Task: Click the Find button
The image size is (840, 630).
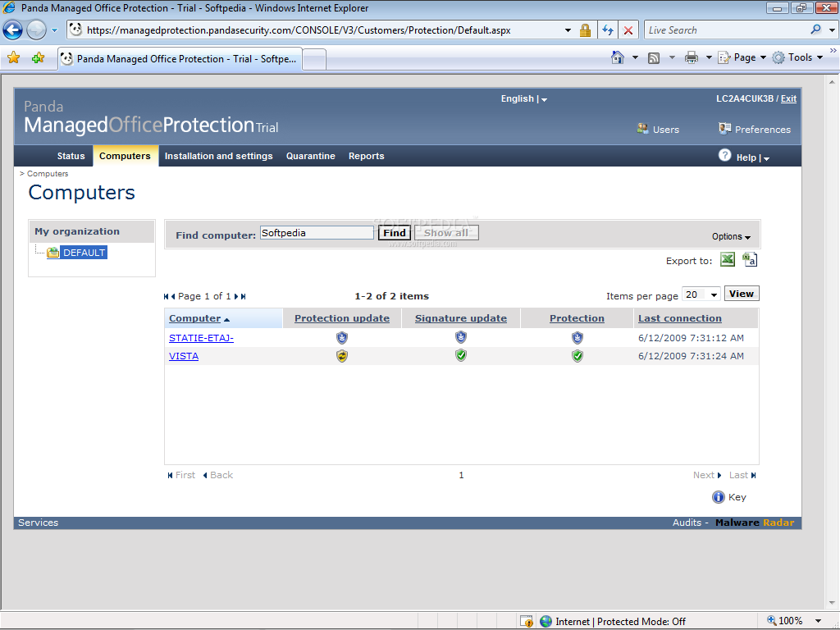Action: [395, 232]
